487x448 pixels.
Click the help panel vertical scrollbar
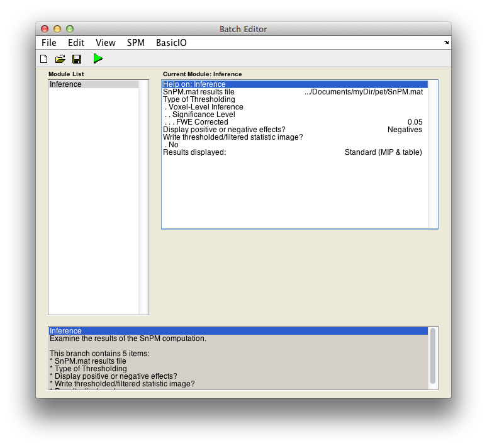tap(433, 356)
